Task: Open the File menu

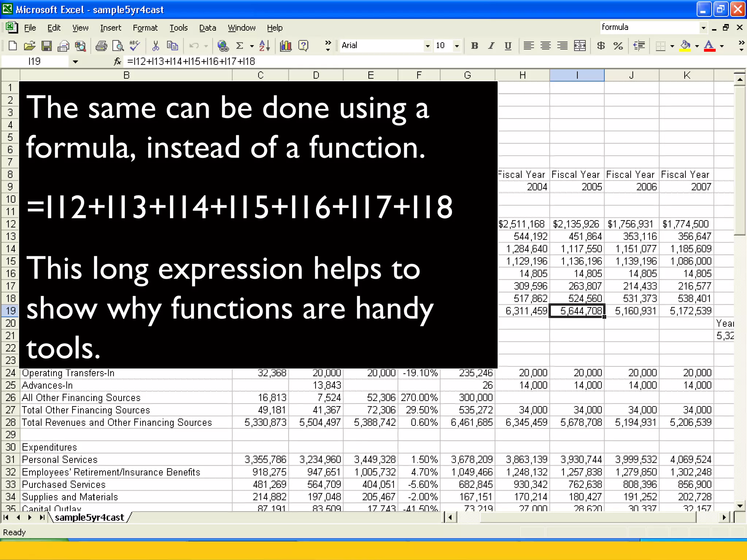Action: click(x=30, y=28)
